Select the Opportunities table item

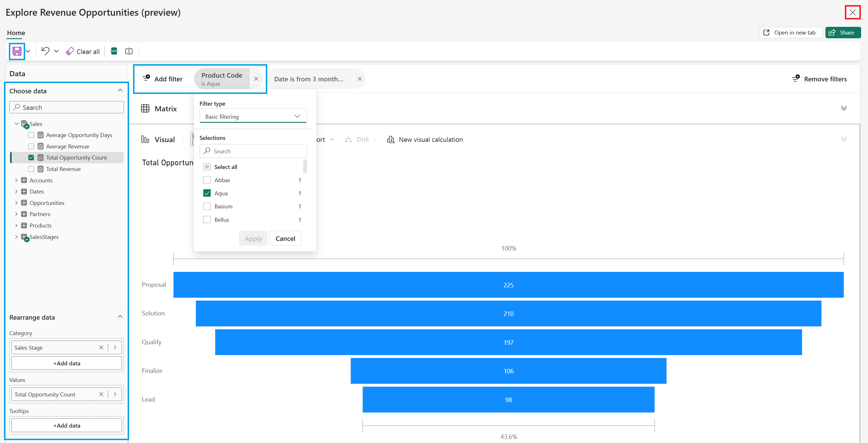[x=47, y=203]
